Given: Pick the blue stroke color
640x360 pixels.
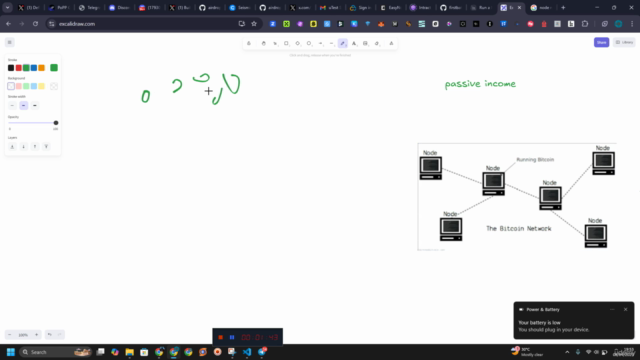Looking at the screenshot, I should click(x=34, y=68).
